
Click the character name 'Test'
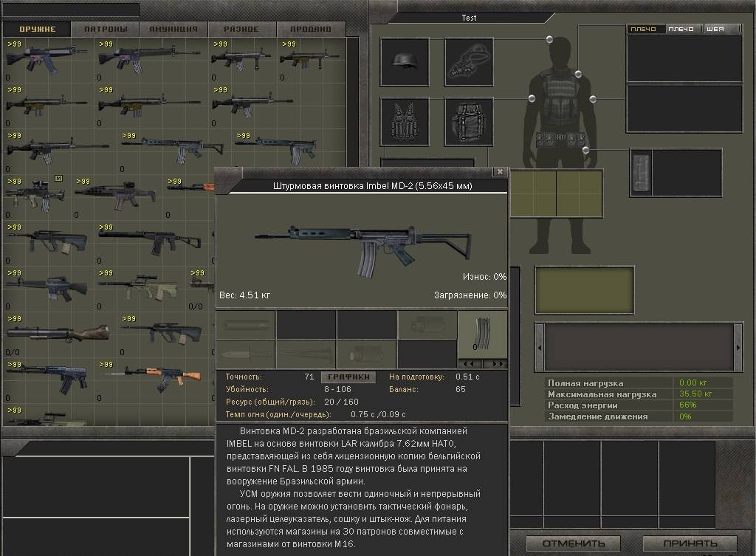469,18
